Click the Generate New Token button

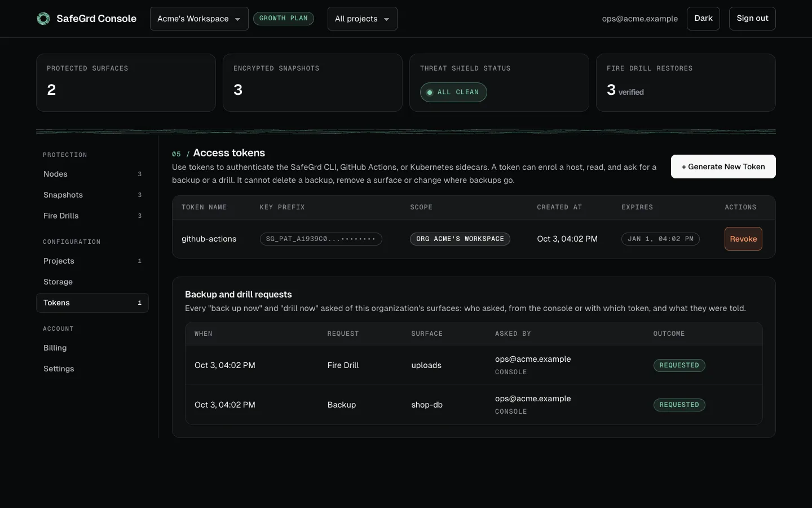coord(723,167)
